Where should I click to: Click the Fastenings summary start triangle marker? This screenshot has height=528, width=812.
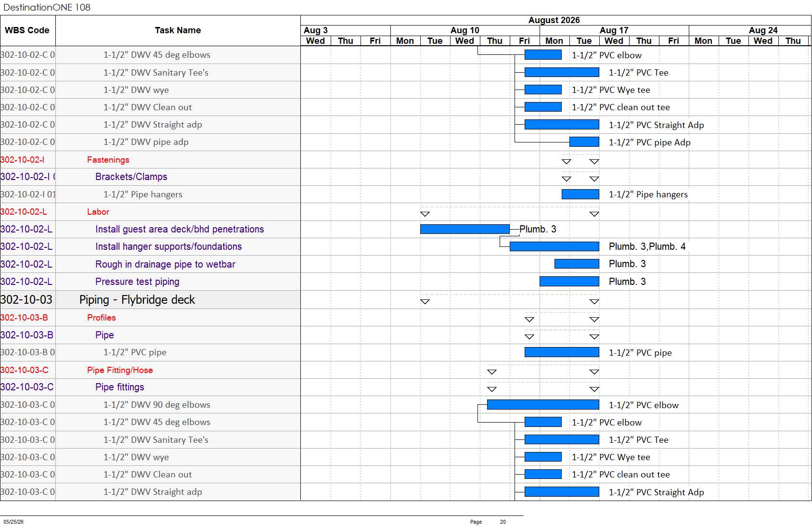click(x=567, y=161)
